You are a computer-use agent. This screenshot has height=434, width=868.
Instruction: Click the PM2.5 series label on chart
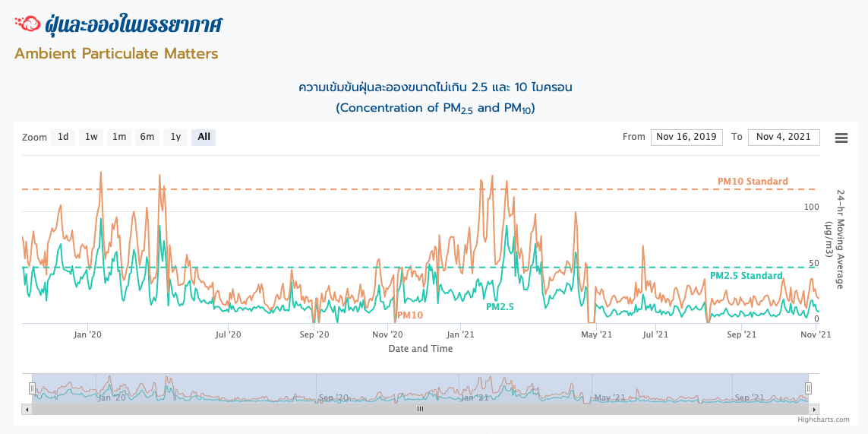click(x=500, y=307)
